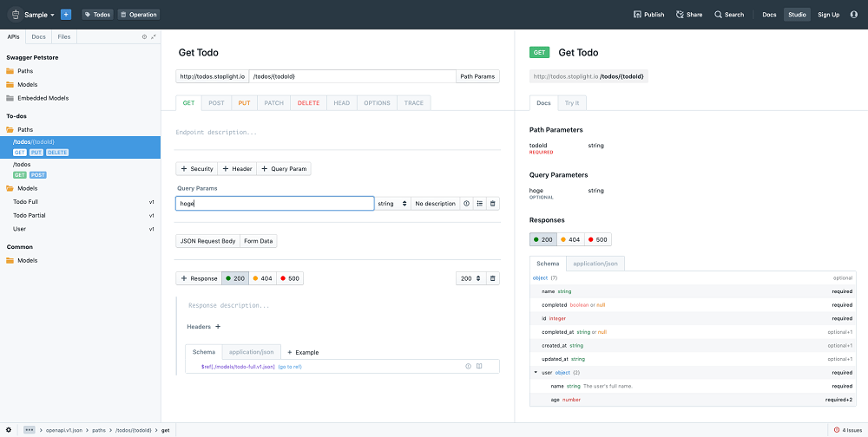Click Share in the top bar
This screenshot has height=437, width=868.
point(689,15)
